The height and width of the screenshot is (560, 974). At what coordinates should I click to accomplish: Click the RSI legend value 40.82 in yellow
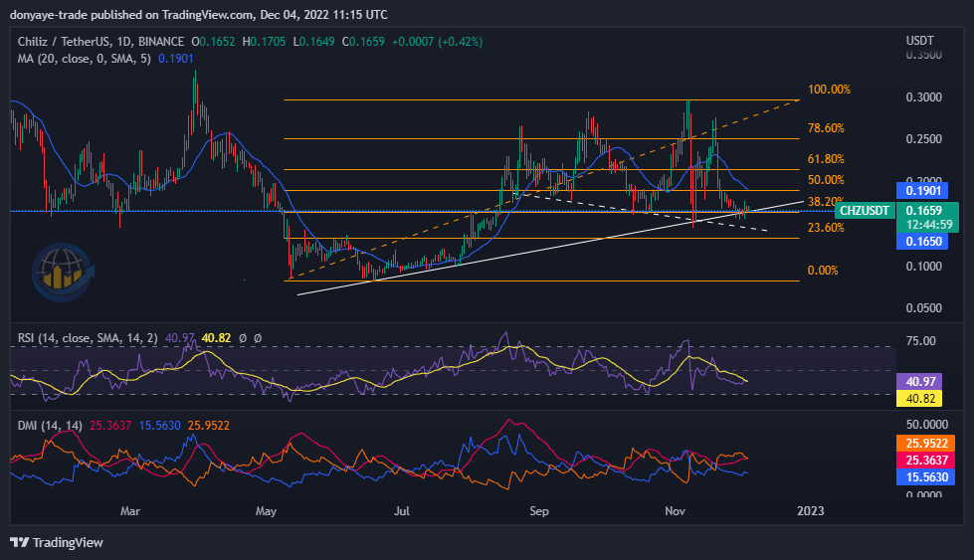216,338
